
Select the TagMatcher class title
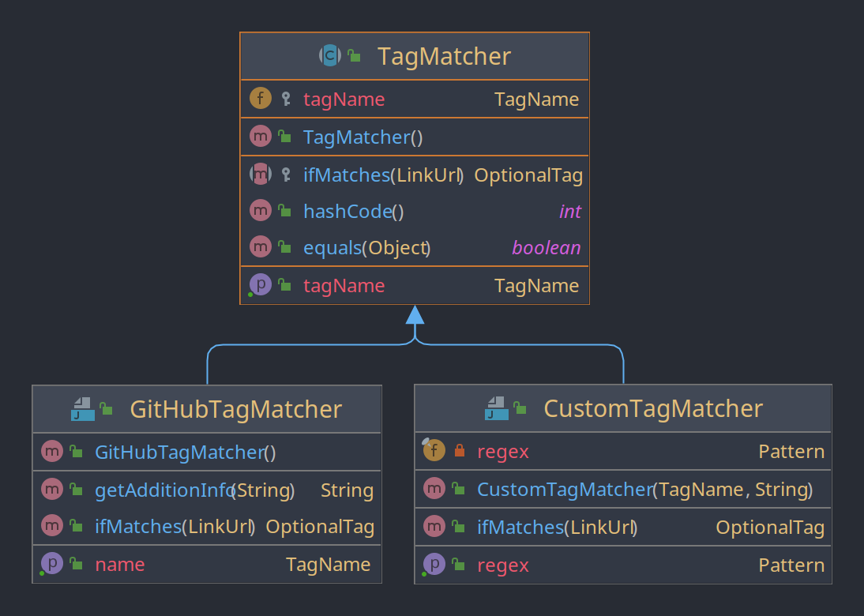[444, 56]
